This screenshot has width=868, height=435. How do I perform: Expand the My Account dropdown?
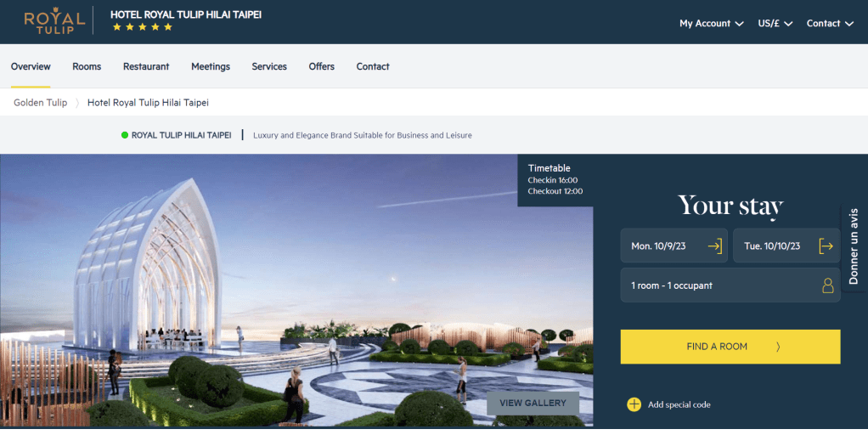pos(712,23)
